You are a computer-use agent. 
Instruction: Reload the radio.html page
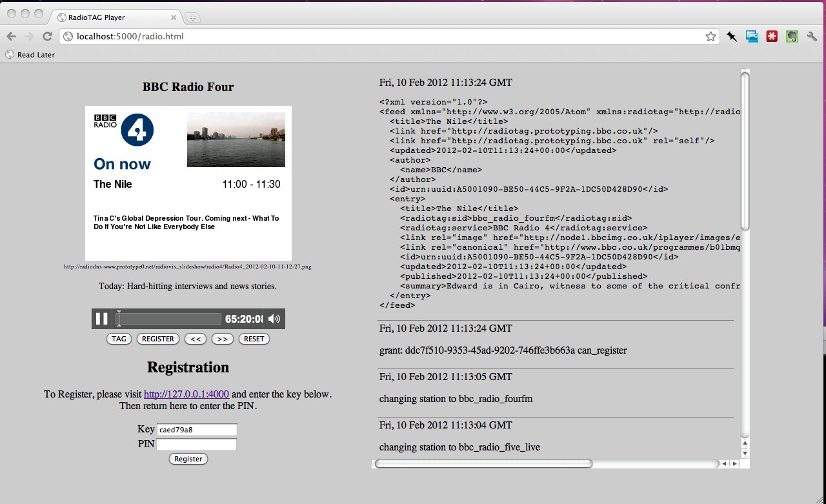tap(48, 36)
